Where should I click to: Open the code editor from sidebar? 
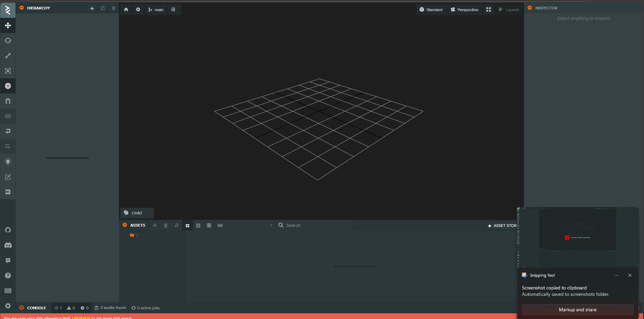click(x=8, y=177)
